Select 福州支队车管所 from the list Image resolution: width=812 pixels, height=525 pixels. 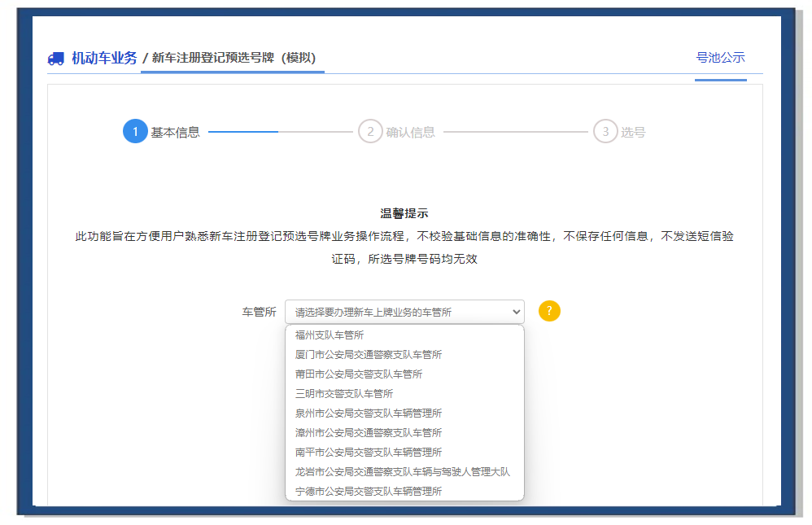coord(330,335)
